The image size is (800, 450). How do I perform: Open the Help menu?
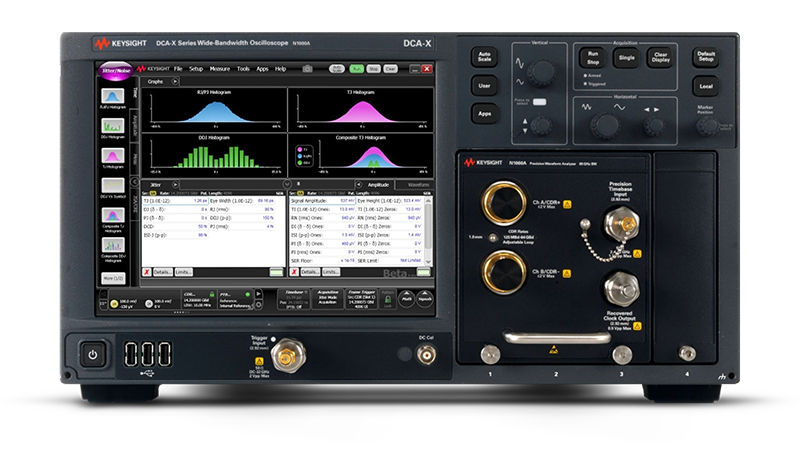(281, 69)
